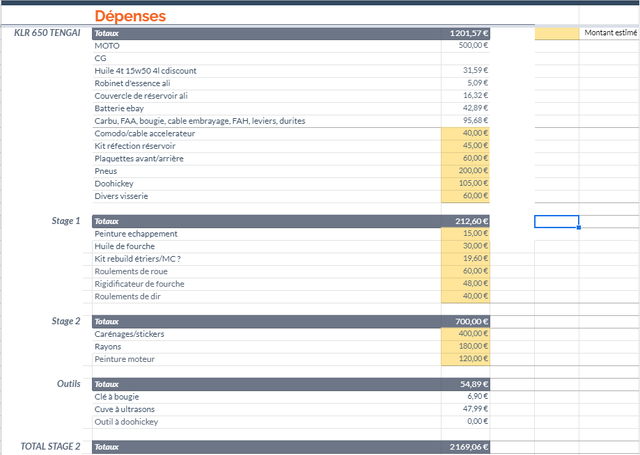Viewport: 640px width, 455px height.
Task: Select the grand total '2 169,06 €'
Action: click(465, 447)
